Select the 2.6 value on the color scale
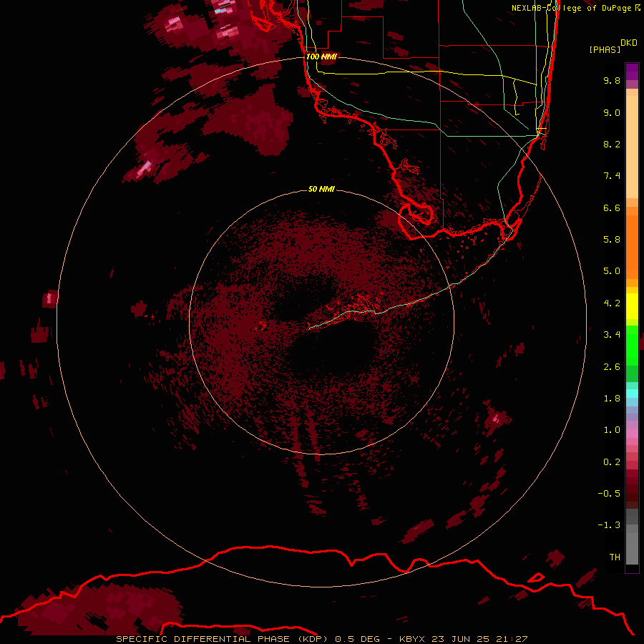 pos(612,367)
